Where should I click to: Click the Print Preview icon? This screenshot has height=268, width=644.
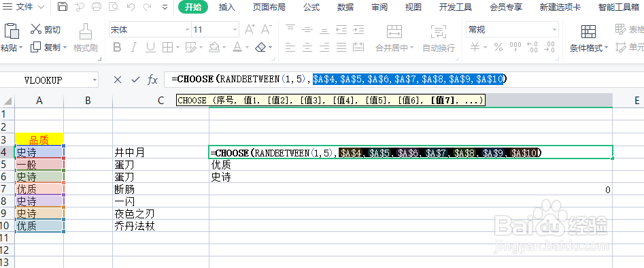coord(114,7)
